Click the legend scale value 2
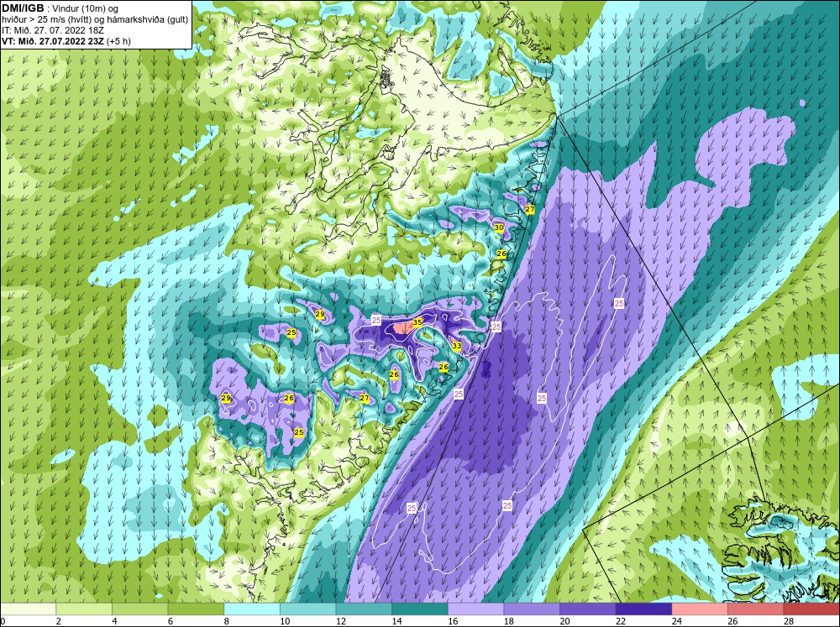This screenshot has height=627, width=840. [59, 621]
